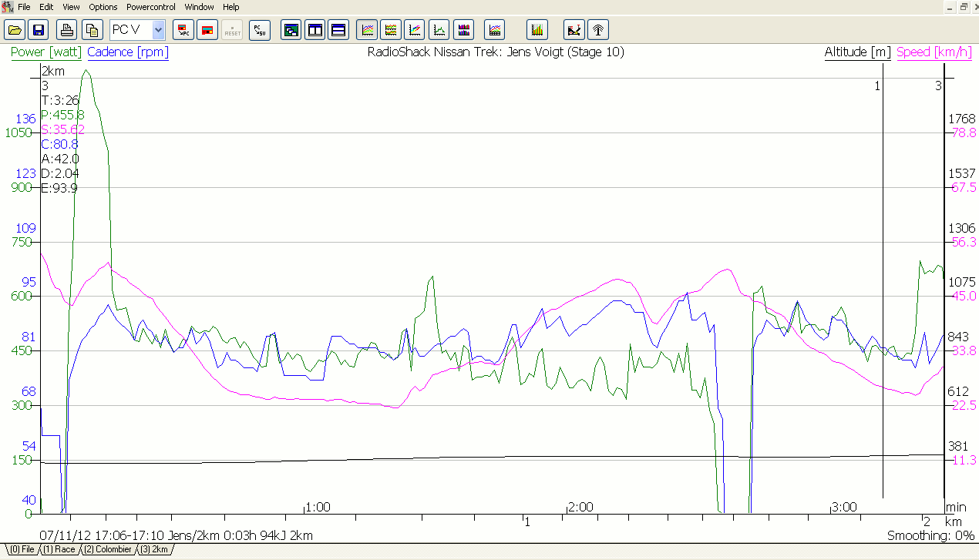Click the bar histogram chart icon
Screen dimensions: 979x560
[x=537, y=30]
